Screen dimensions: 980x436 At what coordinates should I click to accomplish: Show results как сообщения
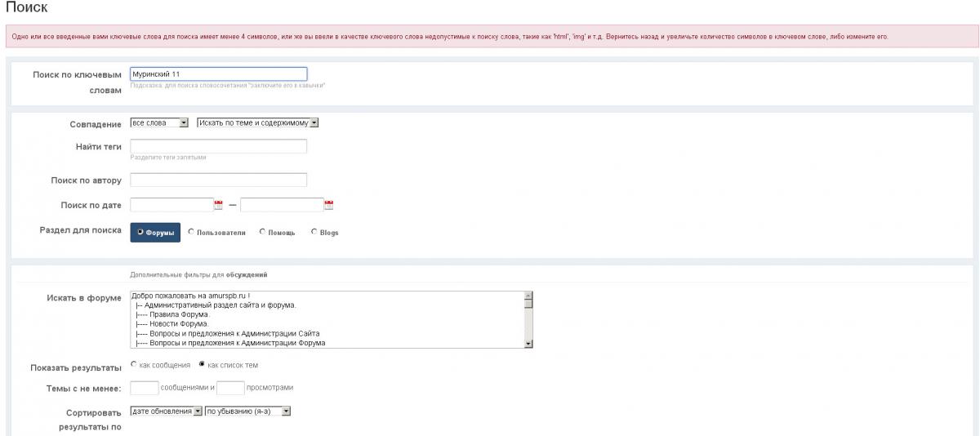coord(134,364)
